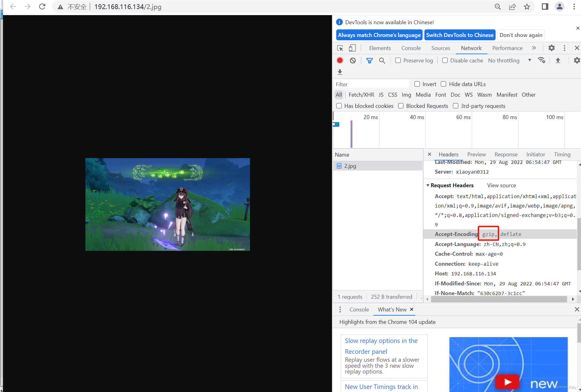Open the Chrome profile avatar
Viewport: 581px width, 392px height.
point(559,7)
